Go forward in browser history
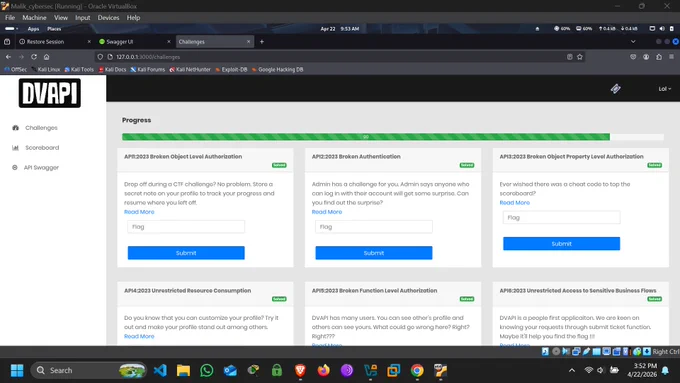This screenshot has height=383, width=680. [21, 57]
